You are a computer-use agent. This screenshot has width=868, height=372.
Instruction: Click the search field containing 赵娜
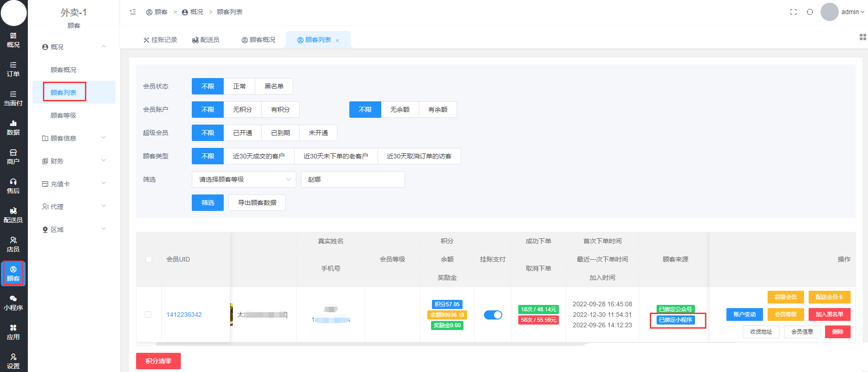353,179
